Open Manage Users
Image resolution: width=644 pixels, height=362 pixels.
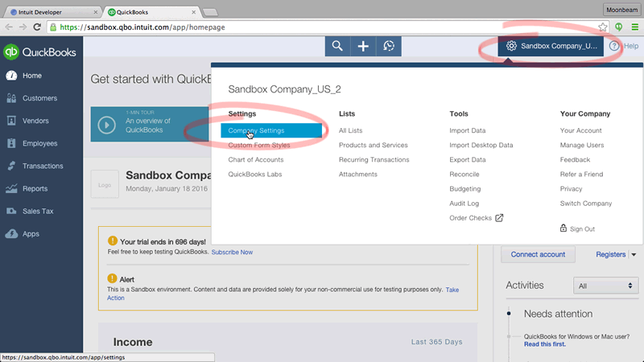(x=582, y=145)
